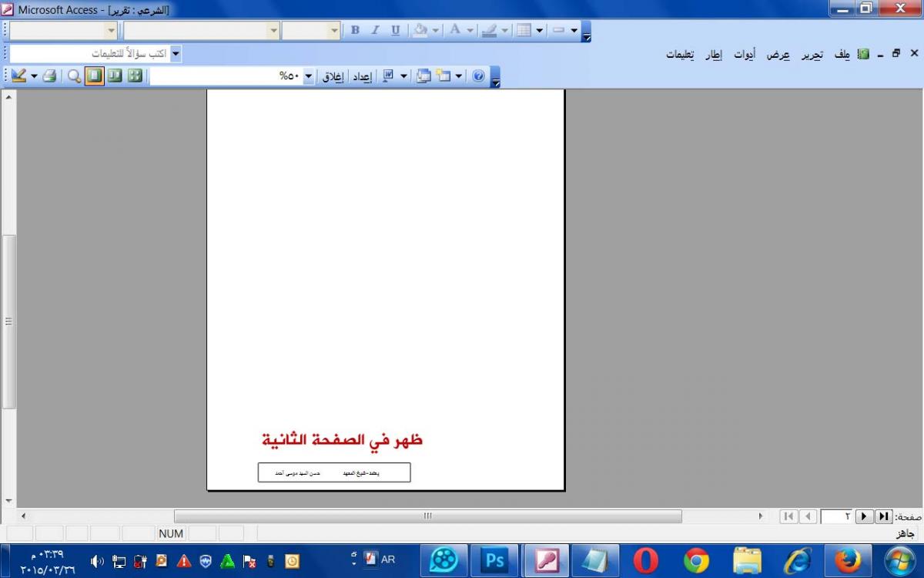The height and width of the screenshot is (578, 924).
Task: Click the horizontal scrollbar thumb
Action: (428, 516)
